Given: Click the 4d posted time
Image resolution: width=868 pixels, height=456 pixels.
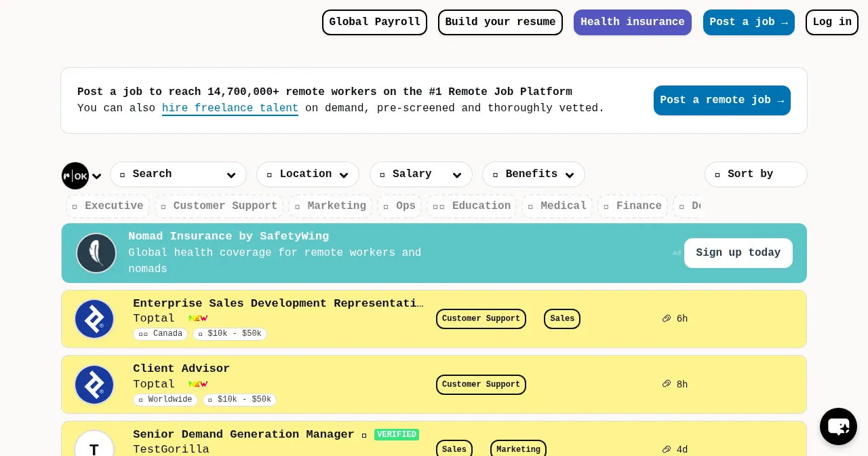Looking at the screenshot, I should click(x=682, y=450).
